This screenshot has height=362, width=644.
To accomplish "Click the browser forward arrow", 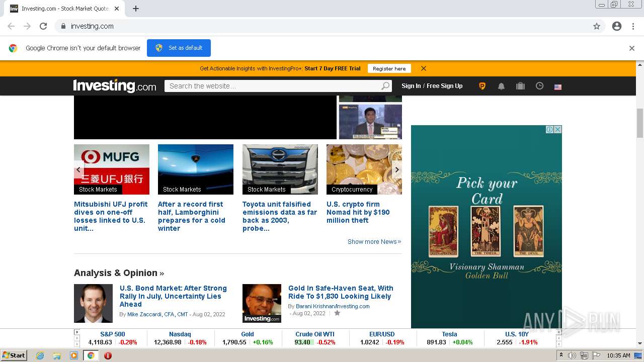I will click(27, 26).
